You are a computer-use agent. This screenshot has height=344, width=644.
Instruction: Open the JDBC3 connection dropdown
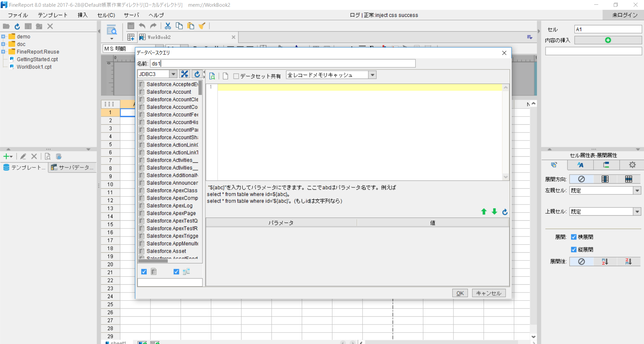pos(173,74)
